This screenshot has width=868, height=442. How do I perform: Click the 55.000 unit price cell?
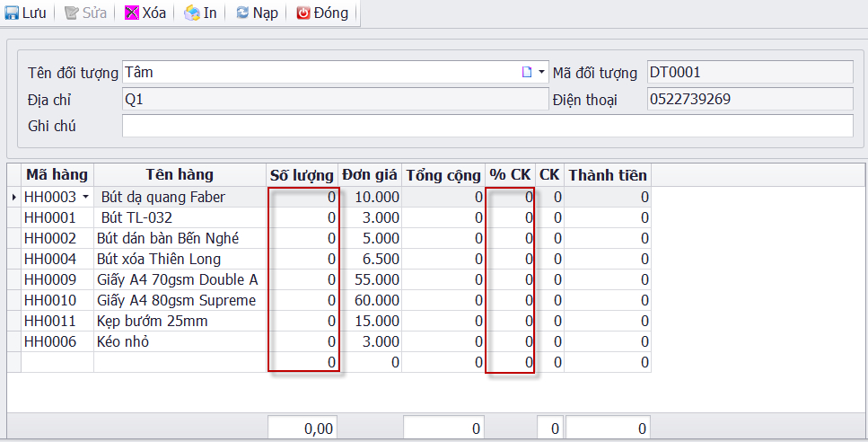click(x=370, y=279)
